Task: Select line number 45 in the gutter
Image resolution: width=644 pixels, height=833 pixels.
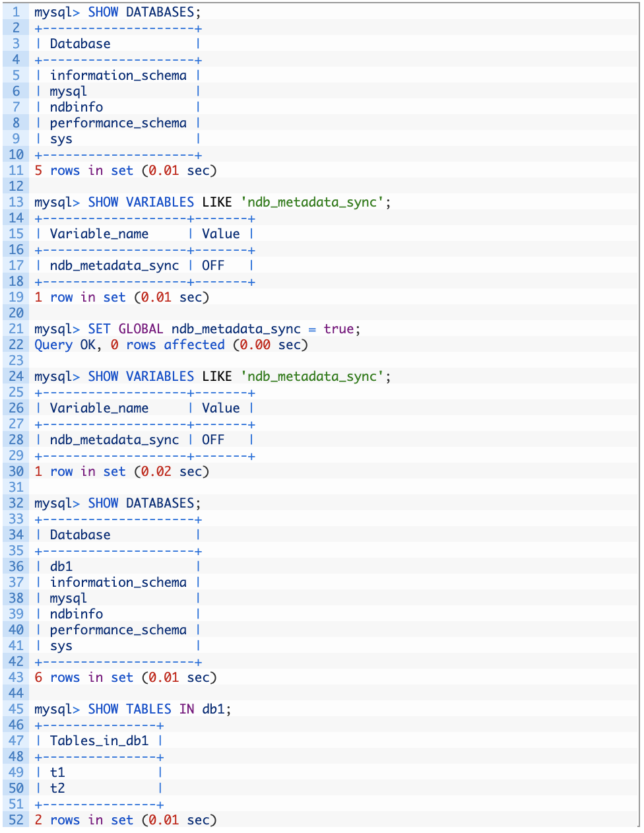Action: pos(15,709)
